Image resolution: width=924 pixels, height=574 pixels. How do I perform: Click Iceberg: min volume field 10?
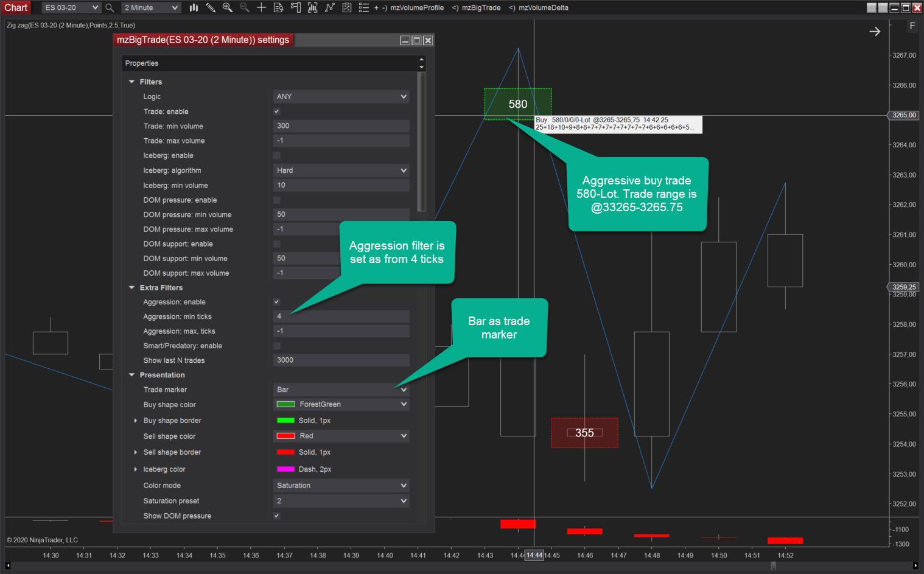(341, 185)
